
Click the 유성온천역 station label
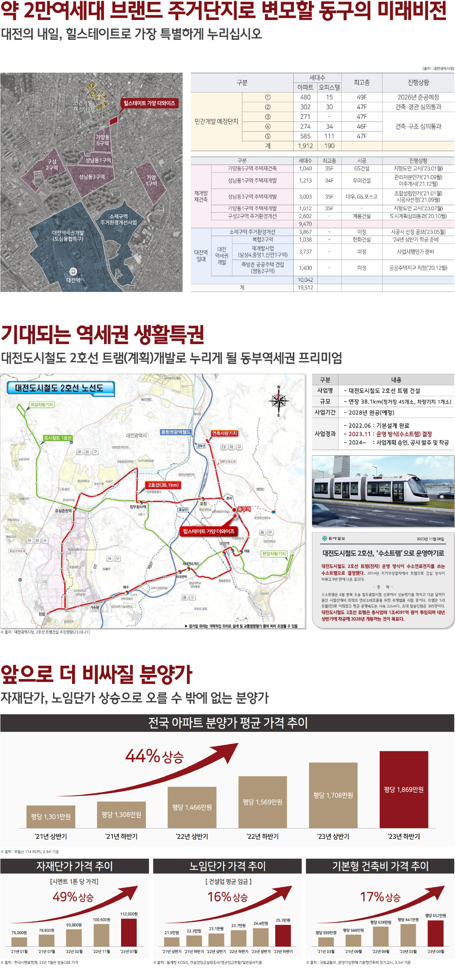pos(64,511)
